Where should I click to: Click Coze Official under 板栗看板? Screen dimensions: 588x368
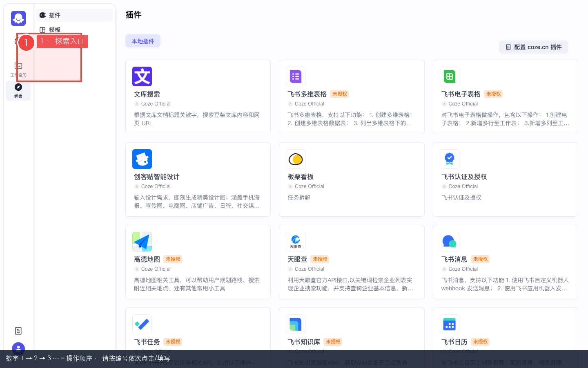tap(310, 186)
